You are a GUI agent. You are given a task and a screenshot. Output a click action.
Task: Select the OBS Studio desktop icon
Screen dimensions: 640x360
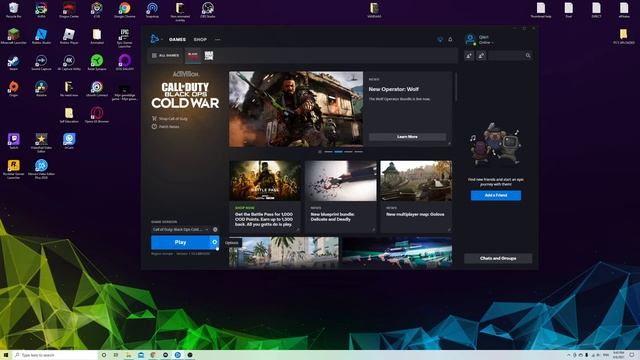pos(208,10)
